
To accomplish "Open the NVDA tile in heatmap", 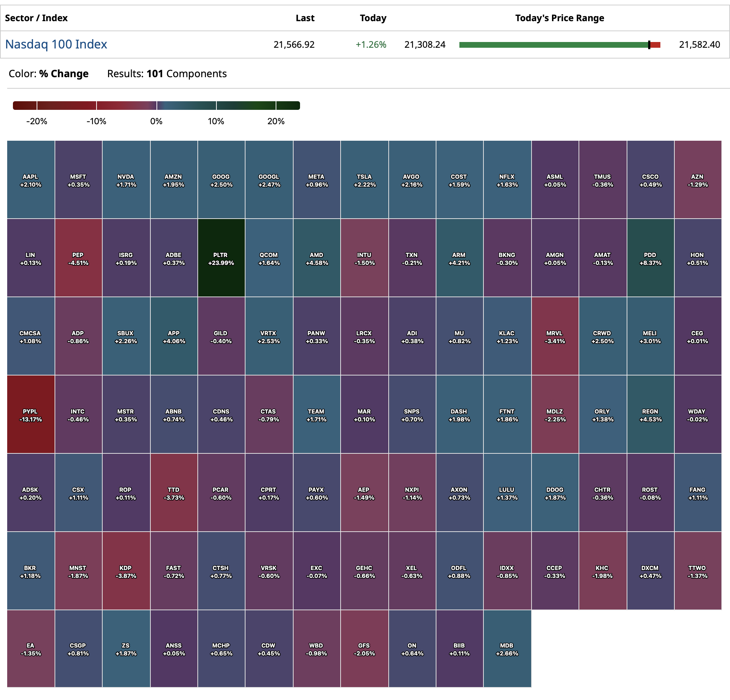I will [126, 179].
